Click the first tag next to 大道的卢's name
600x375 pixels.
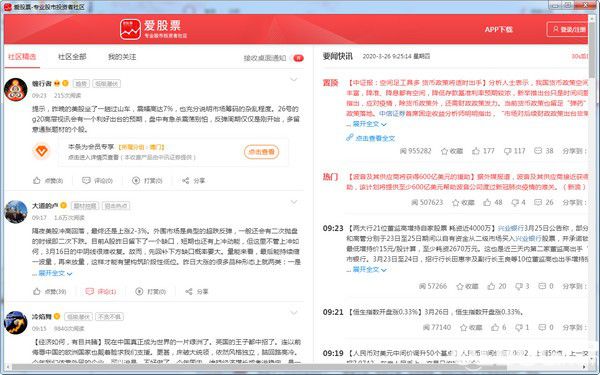(x=85, y=206)
